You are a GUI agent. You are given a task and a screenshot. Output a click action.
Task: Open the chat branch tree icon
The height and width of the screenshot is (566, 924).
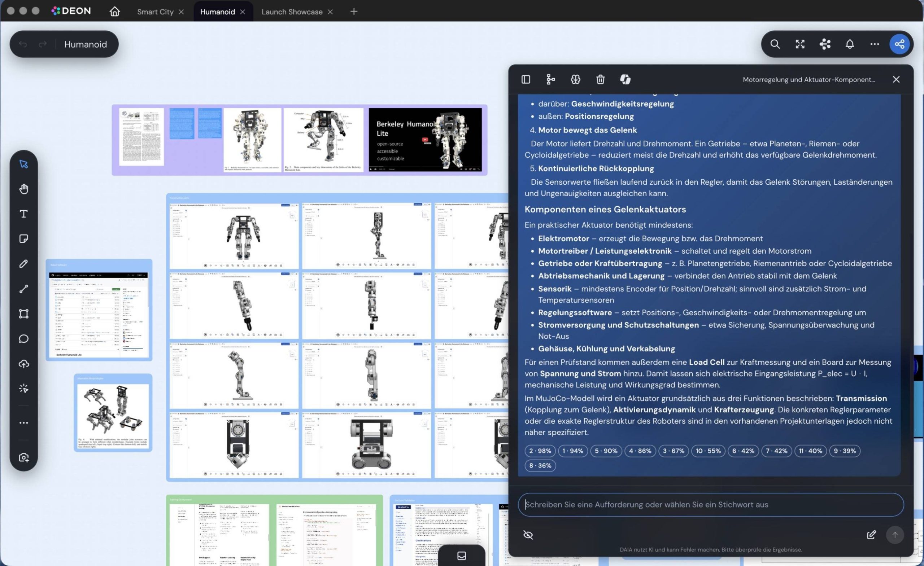tap(550, 79)
